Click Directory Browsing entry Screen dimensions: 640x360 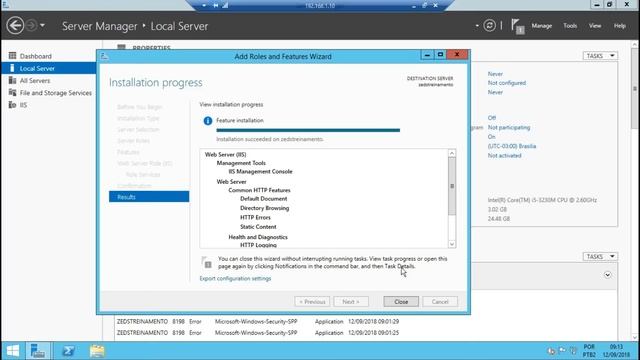(264, 208)
